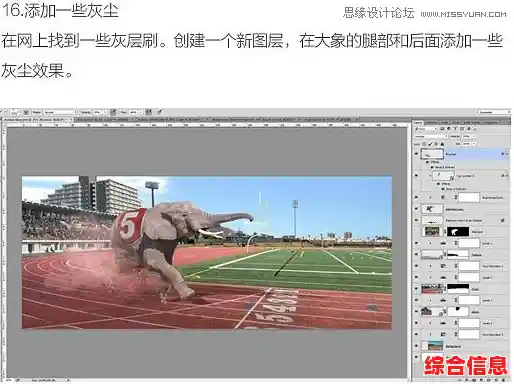
Task: Lock layer position icon
Action: coord(436,144)
